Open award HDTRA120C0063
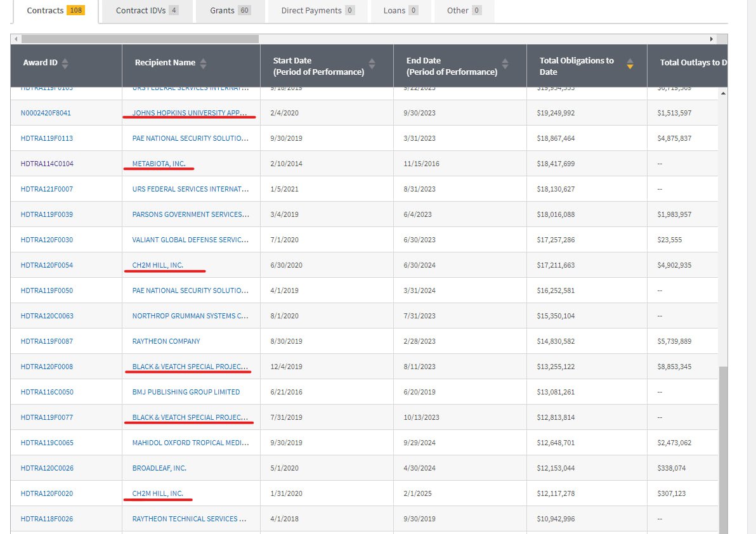Image resolution: width=756 pixels, height=534 pixels. pyautogui.click(x=47, y=316)
